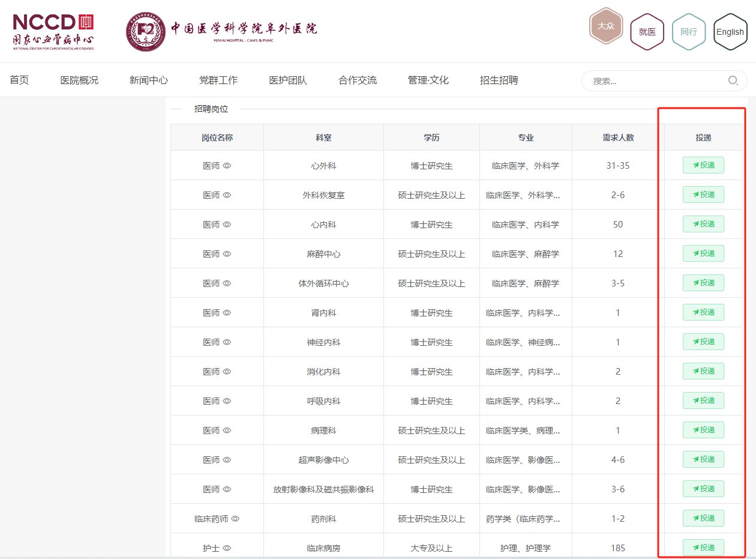The image size is (756, 559).
Task: Click the 心外科 department cell
Action: click(x=323, y=166)
